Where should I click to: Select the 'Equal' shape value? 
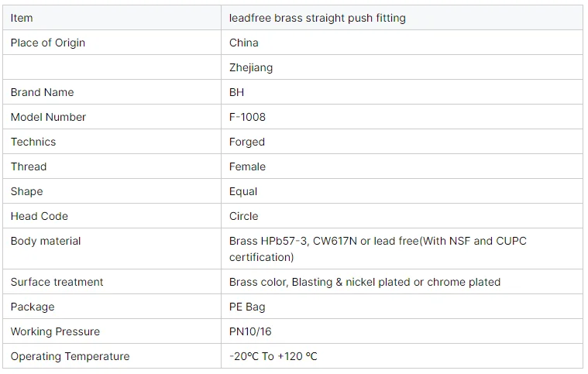coord(243,191)
